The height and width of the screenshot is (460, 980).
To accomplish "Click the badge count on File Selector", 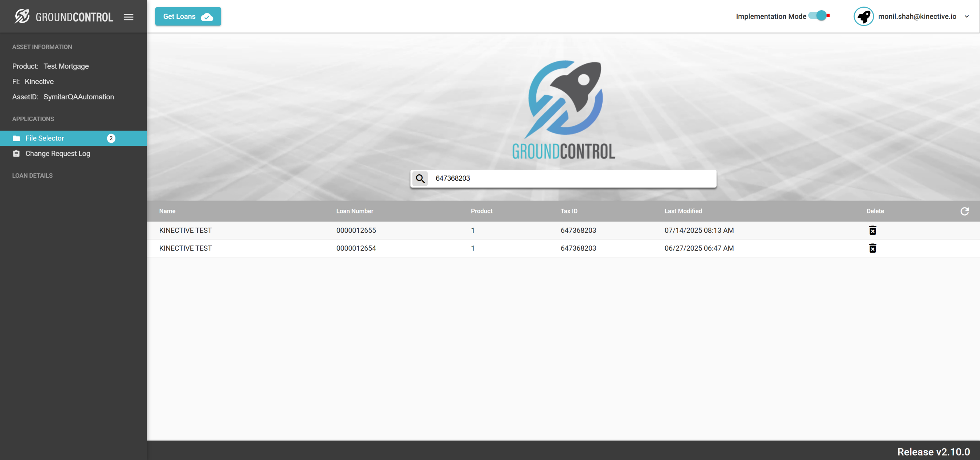I will (111, 138).
